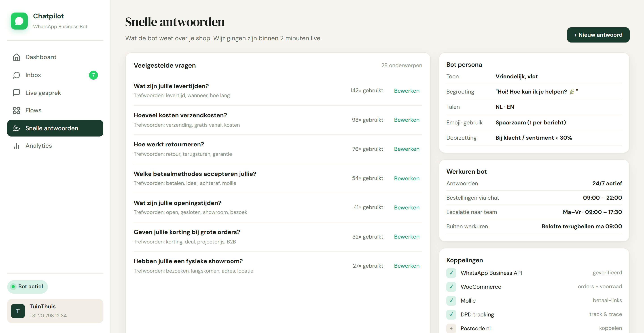Click the Bot actief status pill

28,287
